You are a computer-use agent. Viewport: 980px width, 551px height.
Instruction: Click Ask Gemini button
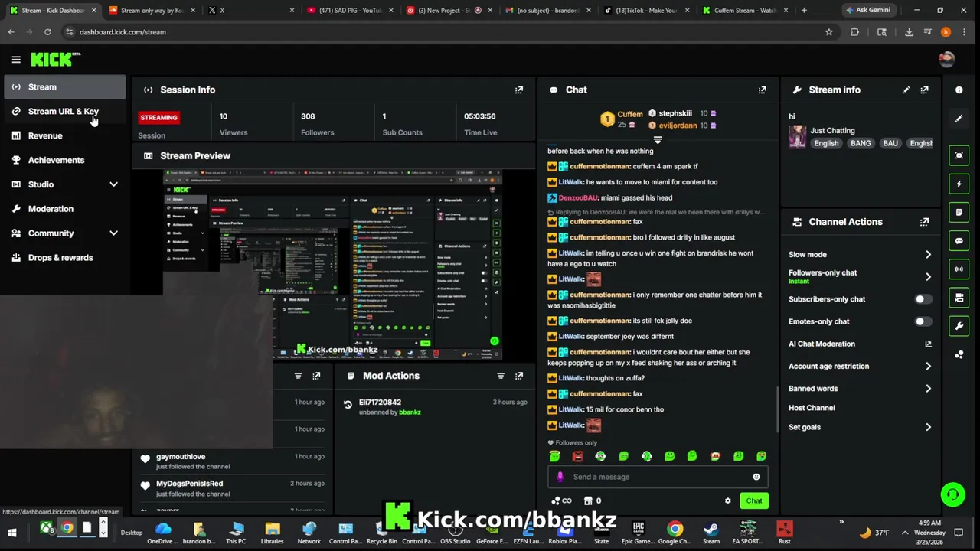coord(867,10)
